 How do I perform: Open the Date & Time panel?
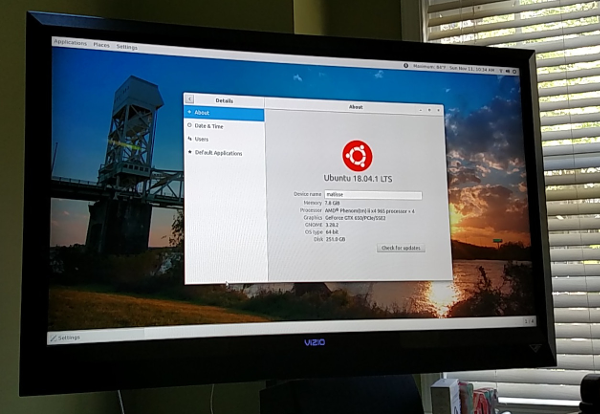tap(210, 126)
